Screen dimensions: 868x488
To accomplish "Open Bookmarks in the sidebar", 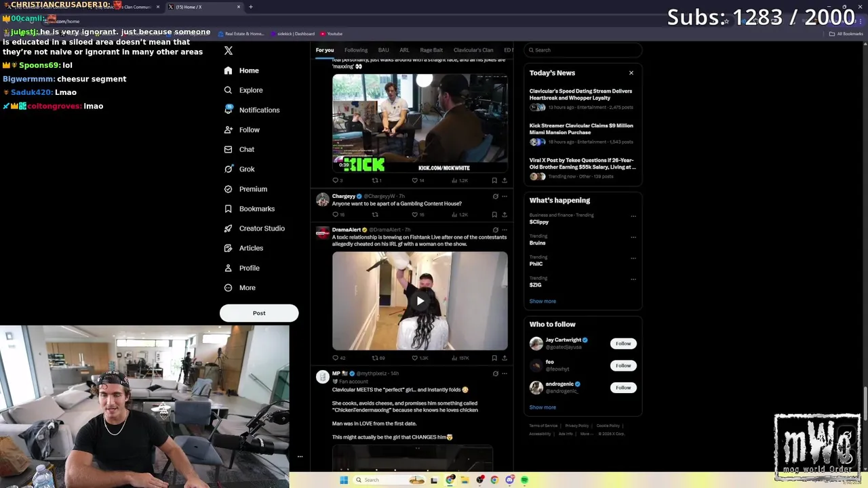I will [249, 209].
